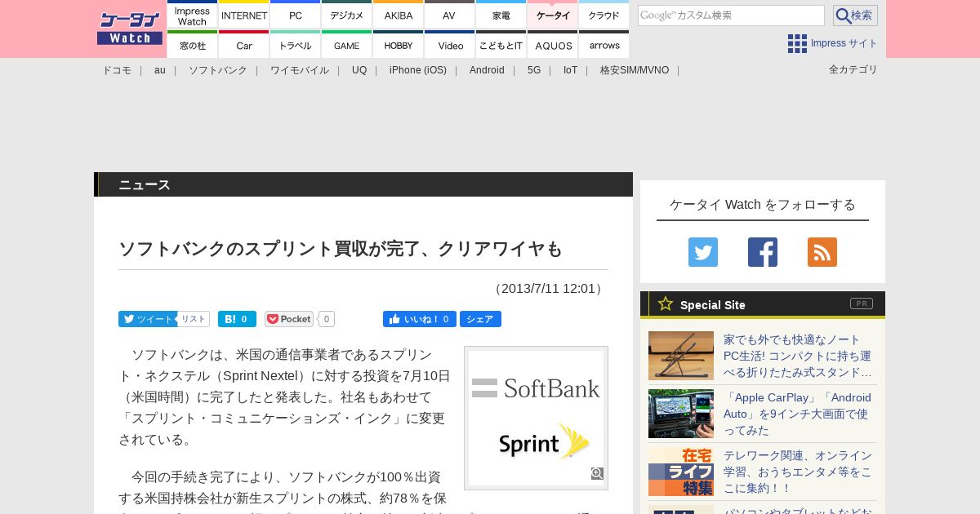Click the Facebook いいね！ button
This screenshot has width=980, height=514.
pos(420,319)
